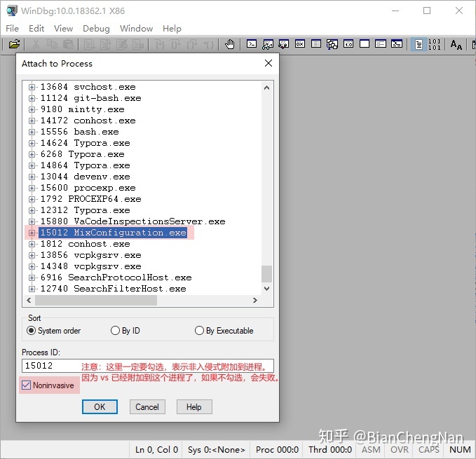Expand the 15600 procexp.exe node
The width and height of the screenshot is (476, 459).
pyautogui.click(x=32, y=188)
